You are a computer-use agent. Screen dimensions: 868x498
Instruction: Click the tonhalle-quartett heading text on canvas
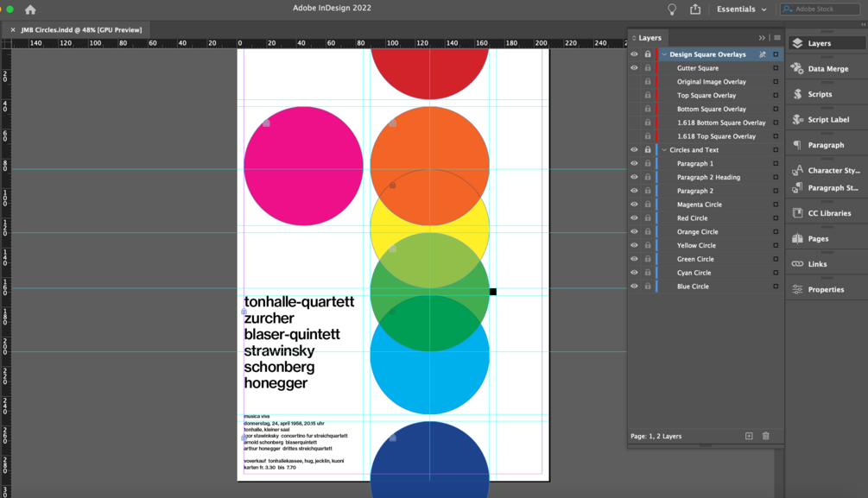coord(299,301)
